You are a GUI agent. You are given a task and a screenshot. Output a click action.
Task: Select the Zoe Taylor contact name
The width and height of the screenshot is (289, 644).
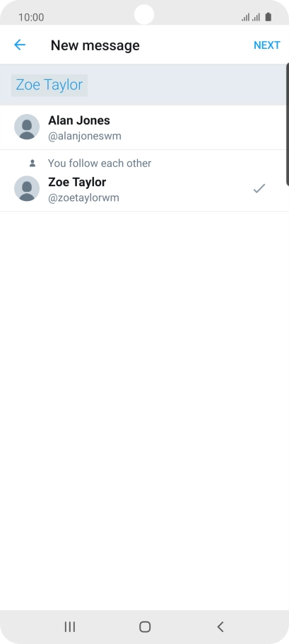click(x=77, y=182)
